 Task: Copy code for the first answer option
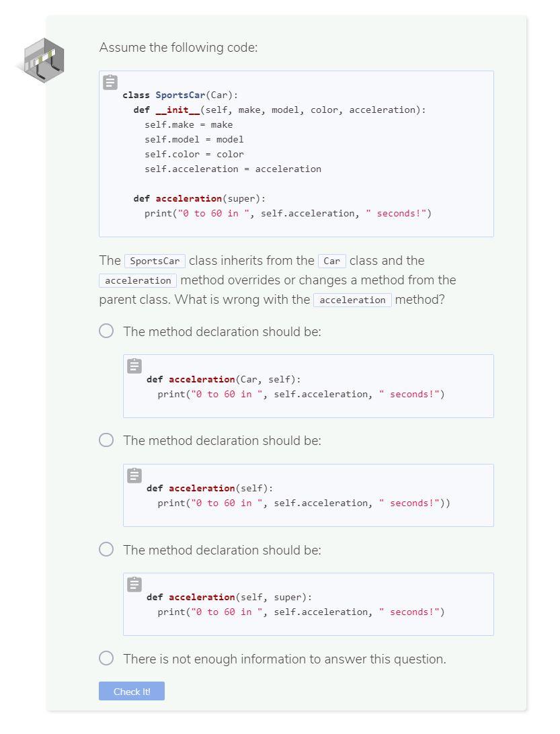coord(134,366)
